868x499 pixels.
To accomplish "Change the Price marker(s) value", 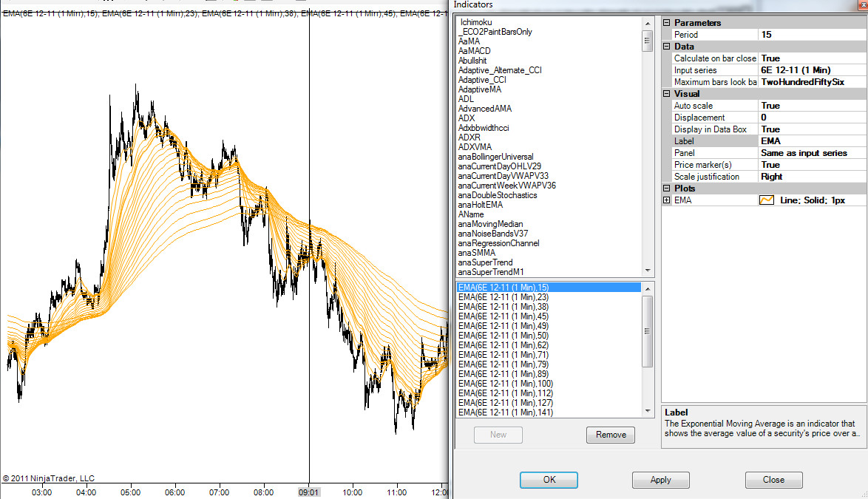I will pos(812,165).
